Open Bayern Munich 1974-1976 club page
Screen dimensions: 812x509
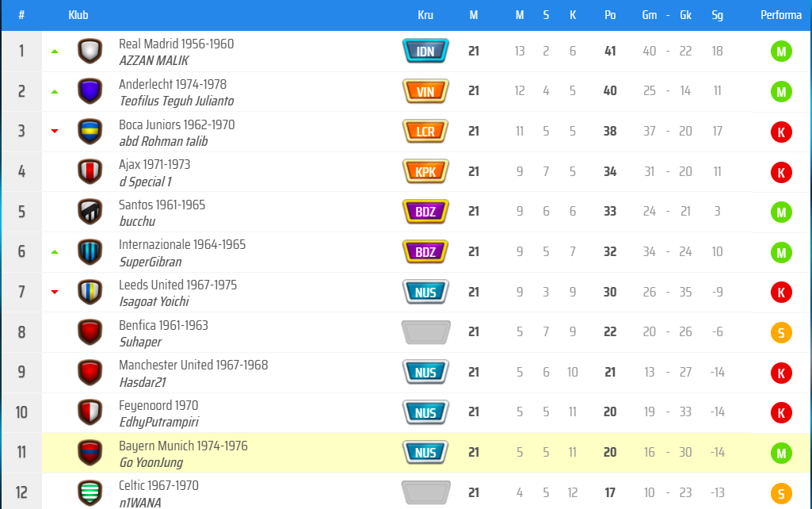pyautogui.click(x=183, y=446)
